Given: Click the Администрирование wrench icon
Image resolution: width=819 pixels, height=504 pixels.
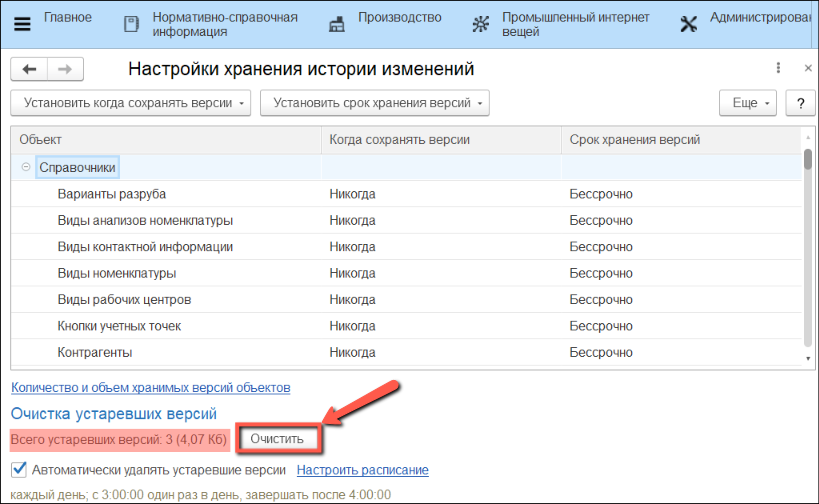Looking at the screenshot, I should point(688,25).
